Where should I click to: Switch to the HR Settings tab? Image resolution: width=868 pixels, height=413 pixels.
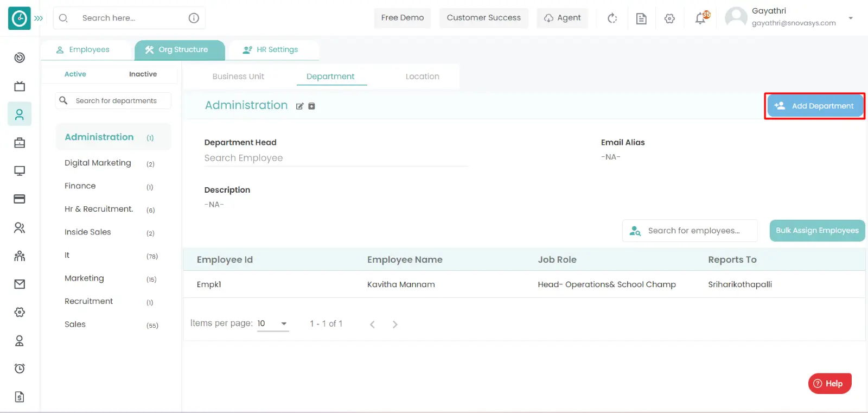click(x=271, y=49)
